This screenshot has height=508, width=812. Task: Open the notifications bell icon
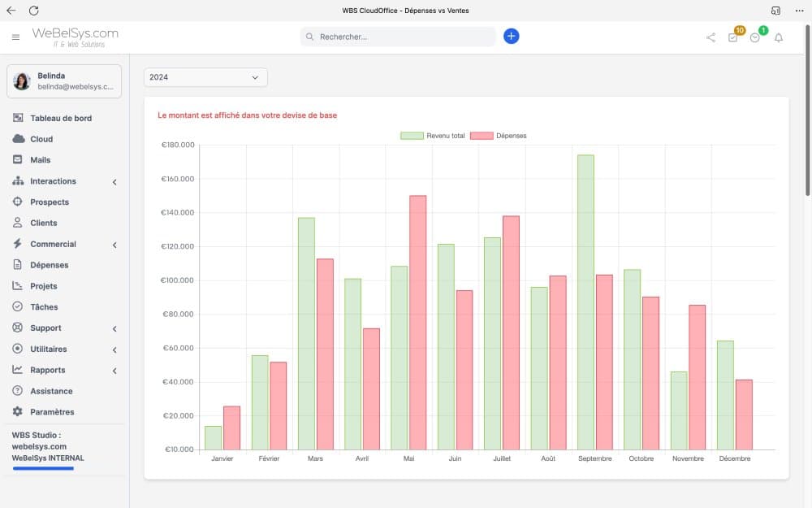(x=779, y=37)
